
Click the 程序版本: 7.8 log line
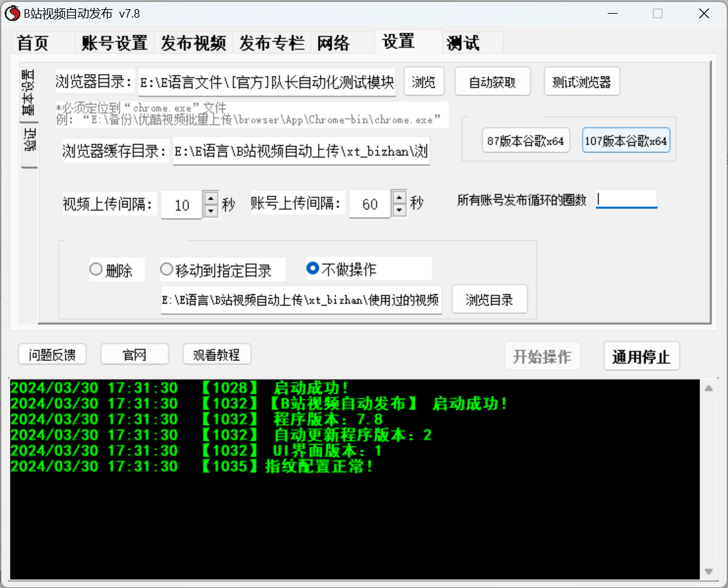[196, 419]
